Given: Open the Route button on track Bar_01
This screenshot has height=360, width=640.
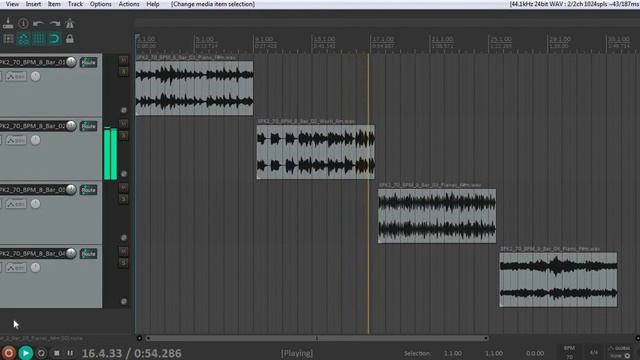Looking at the screenshot, I should click(89, 62).
